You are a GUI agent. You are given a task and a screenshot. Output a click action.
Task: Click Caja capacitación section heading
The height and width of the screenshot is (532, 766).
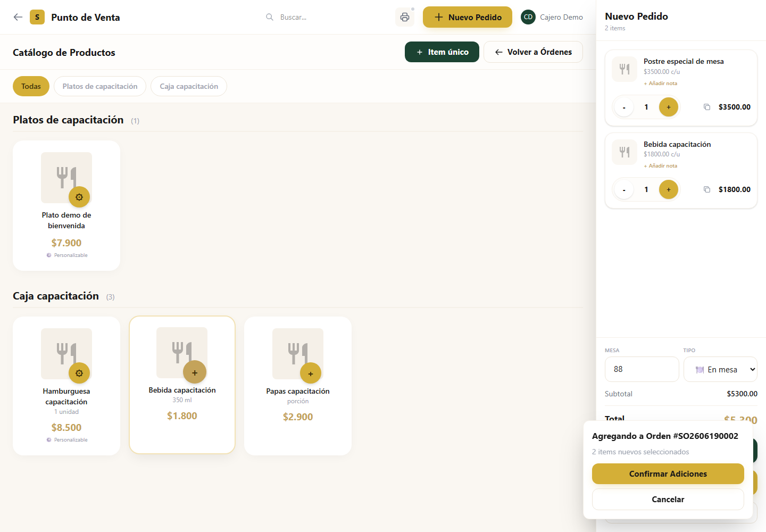[x=56, y=296]
